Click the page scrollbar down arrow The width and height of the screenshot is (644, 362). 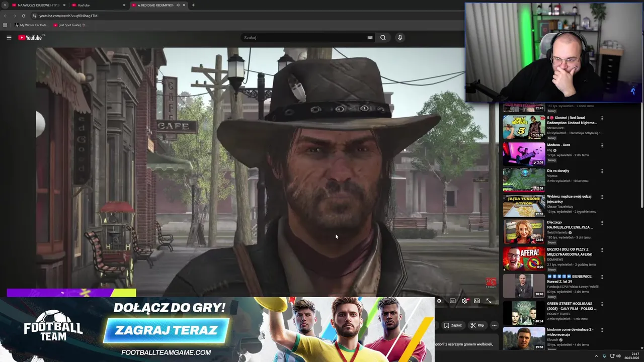(x=641, y=347)
